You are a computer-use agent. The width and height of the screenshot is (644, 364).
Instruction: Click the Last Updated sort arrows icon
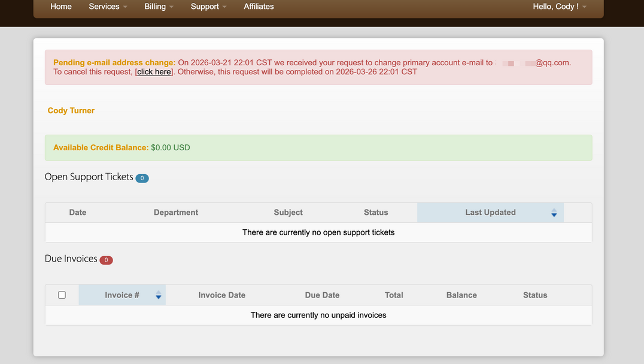click(x=554, y=213)
